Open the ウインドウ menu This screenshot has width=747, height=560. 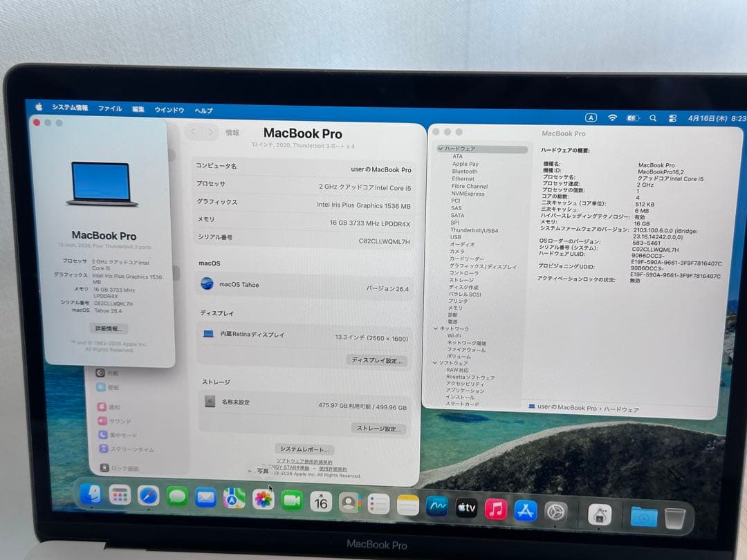pyautogui.click(x=169, y=110)
